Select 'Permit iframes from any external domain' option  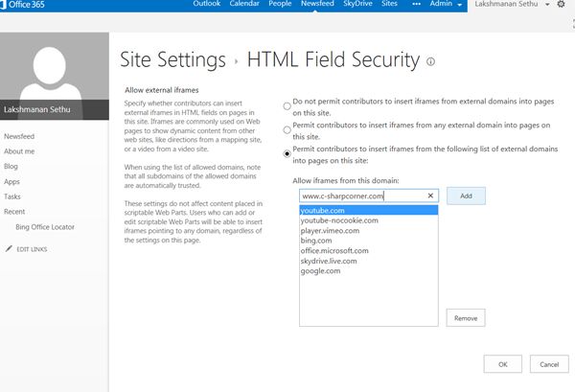coord(287,128)
